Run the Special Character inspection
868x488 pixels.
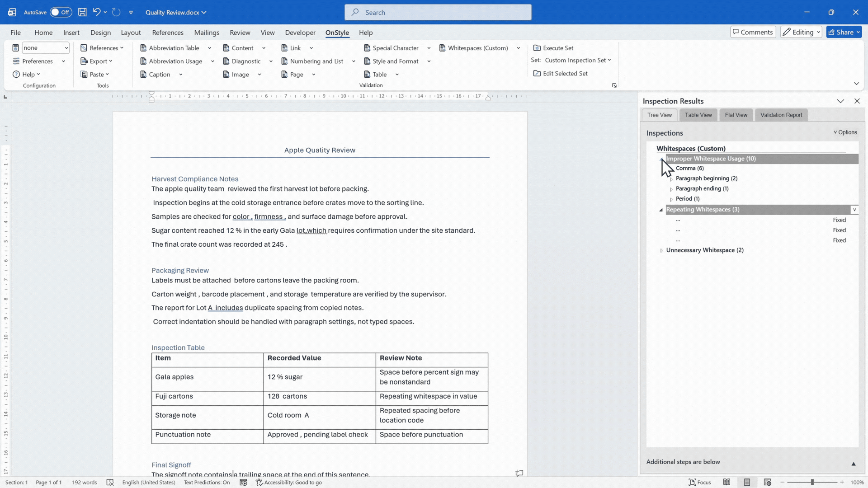395,48
